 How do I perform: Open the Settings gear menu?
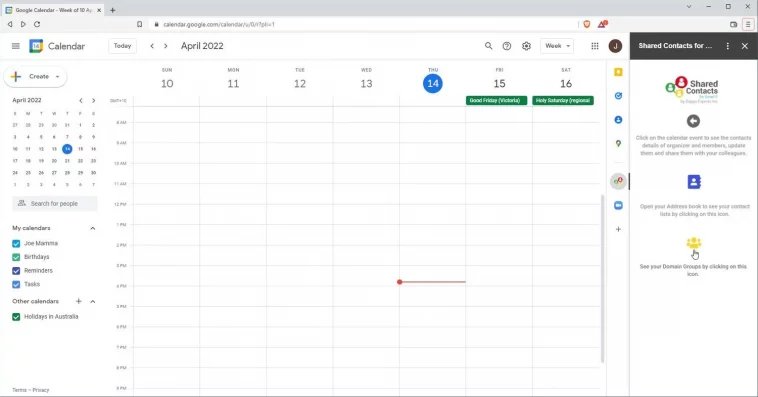coord(526,46)
